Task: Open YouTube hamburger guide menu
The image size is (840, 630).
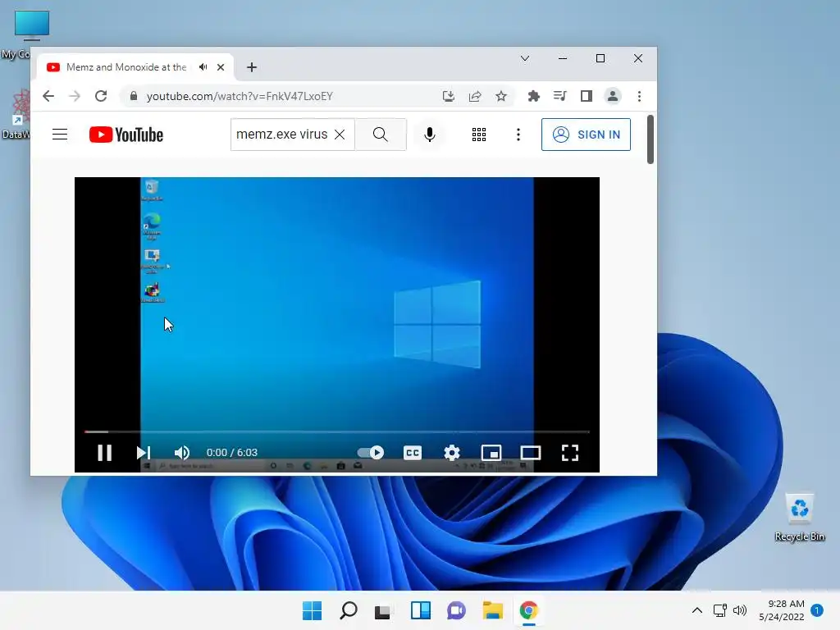Action: [x=60, y=135]
